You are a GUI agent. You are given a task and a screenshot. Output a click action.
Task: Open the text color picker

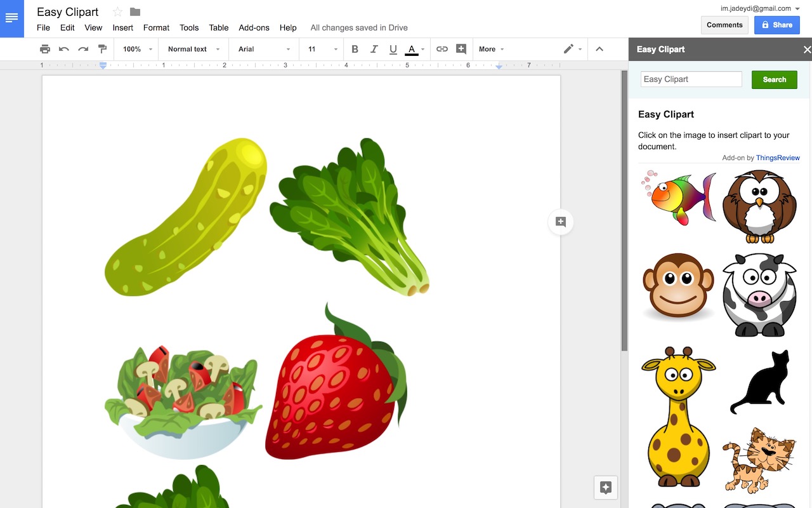click(414, 49)
